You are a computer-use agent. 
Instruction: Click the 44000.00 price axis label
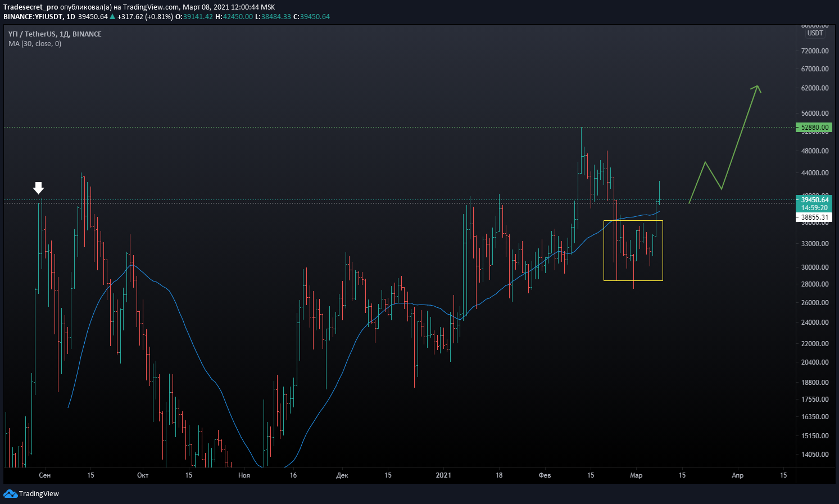[x=815, y=173]
